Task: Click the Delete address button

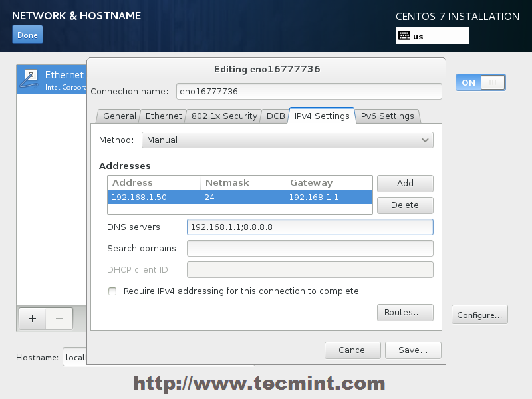Action: (405, 205)
